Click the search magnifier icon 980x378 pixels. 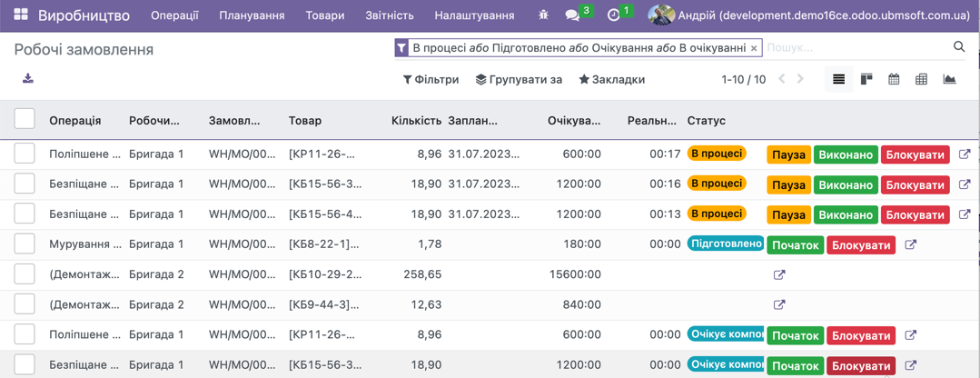tap(959, 47)
